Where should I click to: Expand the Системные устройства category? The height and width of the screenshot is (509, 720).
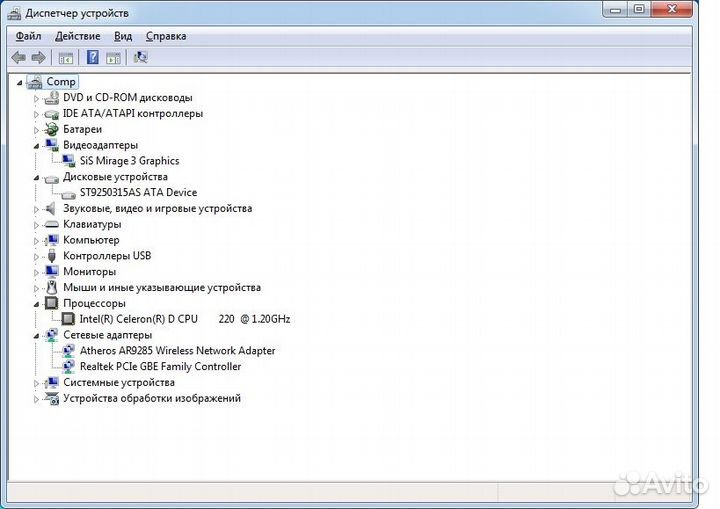pyautogui.click(x=36, y=383)
